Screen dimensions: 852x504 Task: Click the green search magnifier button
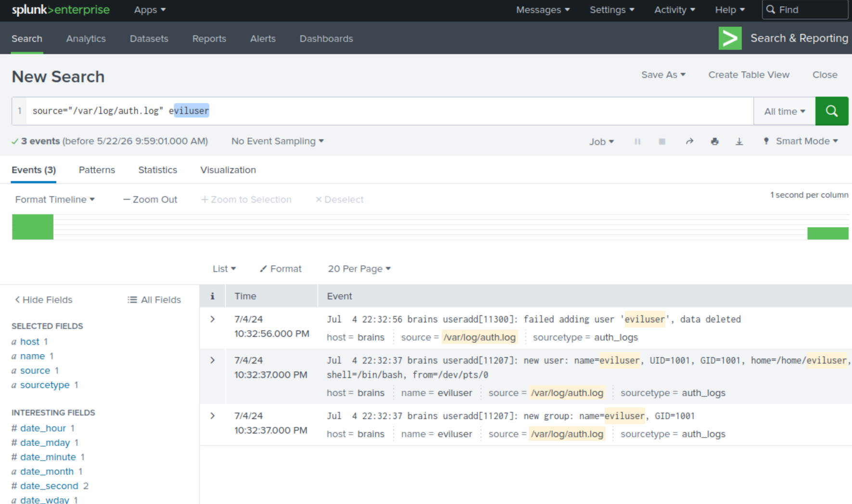[x=831, y=111]
